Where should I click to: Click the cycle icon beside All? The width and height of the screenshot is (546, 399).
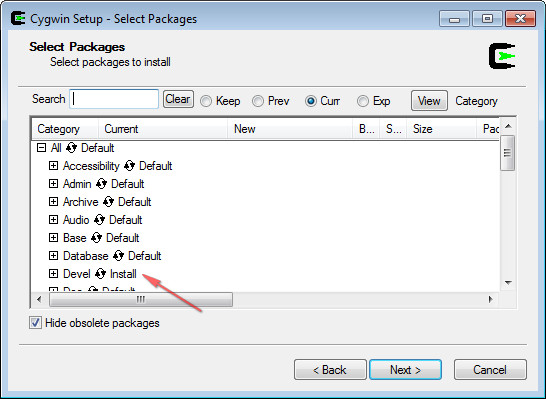71,148
